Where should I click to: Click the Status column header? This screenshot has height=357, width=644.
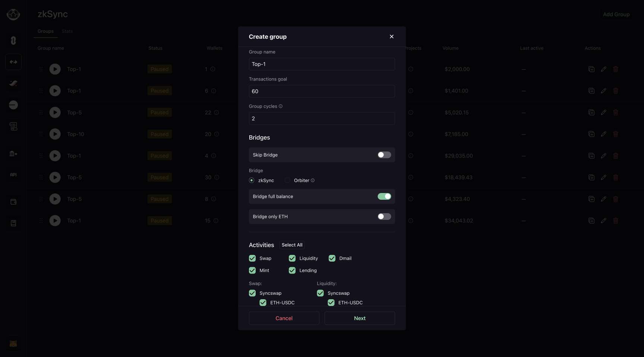155,48
